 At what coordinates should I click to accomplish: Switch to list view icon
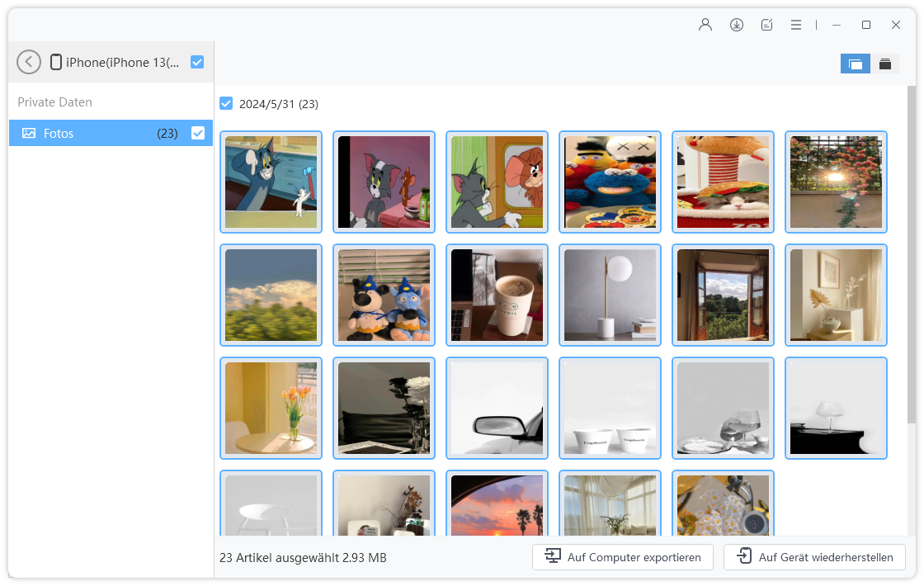coord(885,64)
